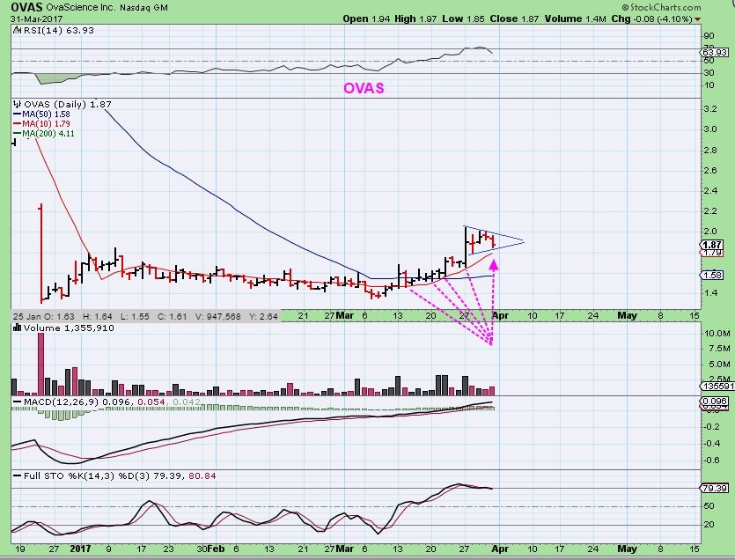The width and height of the screenshot is (735, 560).
Task: Click the -0.6 label on the MACD axis
Action: pos(710,461)
